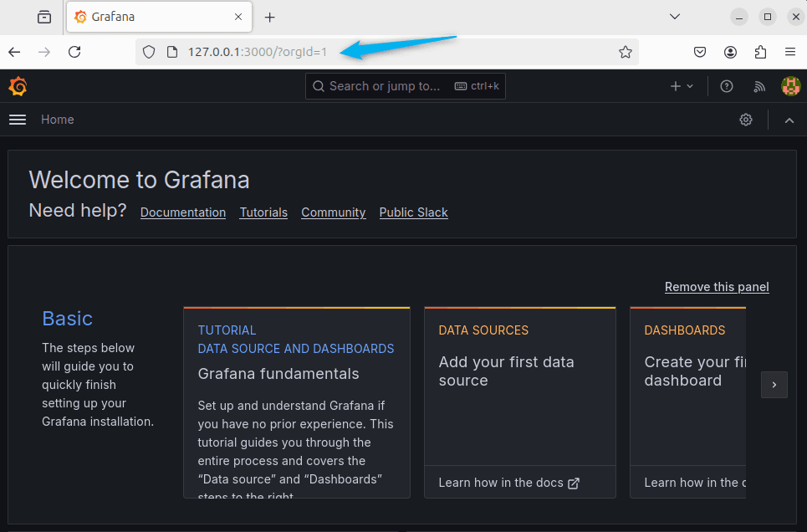Screen dimensions: 807x532
Task: Click Remove this panel
Action: pos(717,287)
